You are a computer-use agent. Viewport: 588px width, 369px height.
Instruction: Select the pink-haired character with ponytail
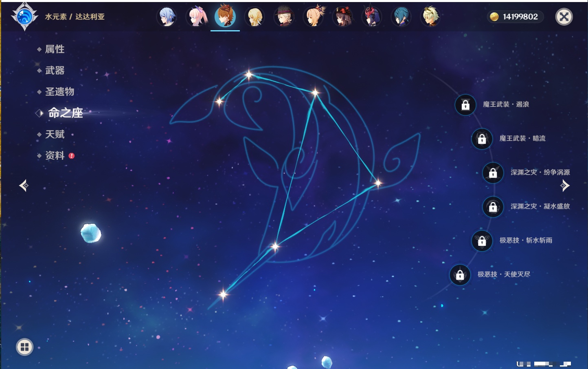pyautogui.click(x=196, y=17)
